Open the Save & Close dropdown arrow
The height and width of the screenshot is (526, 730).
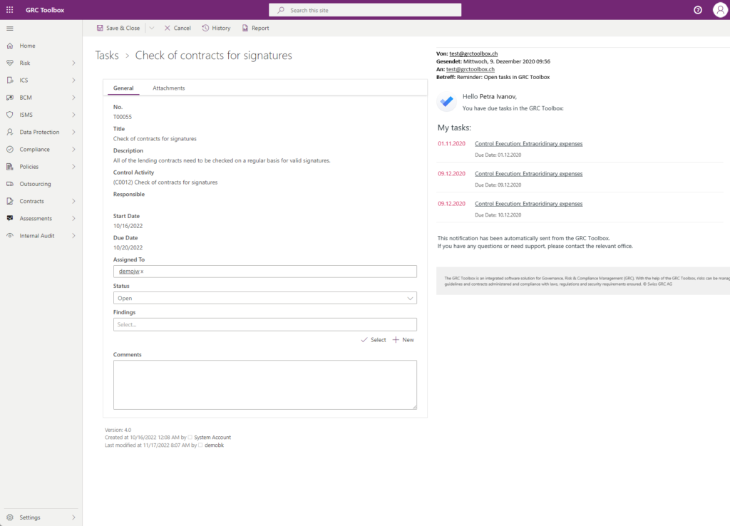pos(152,28)
